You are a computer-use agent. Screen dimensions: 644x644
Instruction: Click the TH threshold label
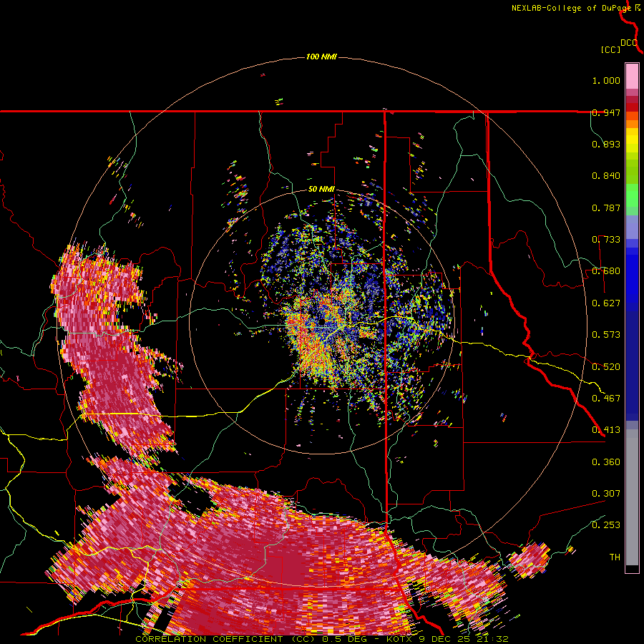(x=615, y=557)
